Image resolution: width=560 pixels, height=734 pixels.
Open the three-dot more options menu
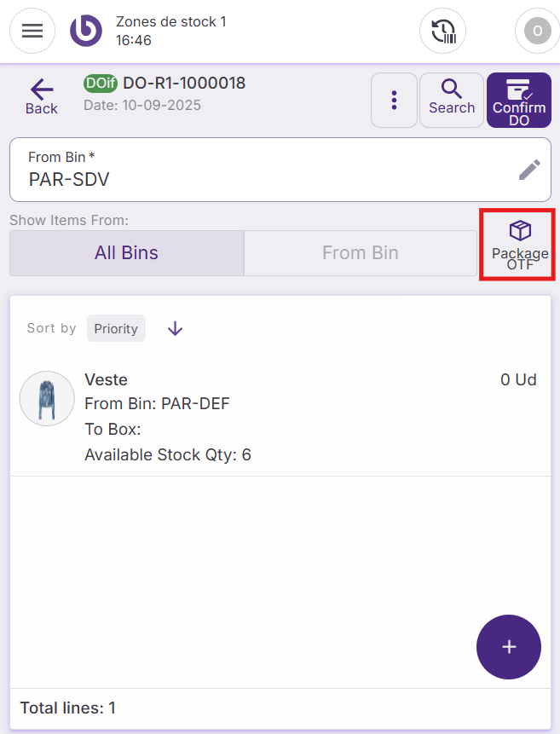[x=394, y=101]
